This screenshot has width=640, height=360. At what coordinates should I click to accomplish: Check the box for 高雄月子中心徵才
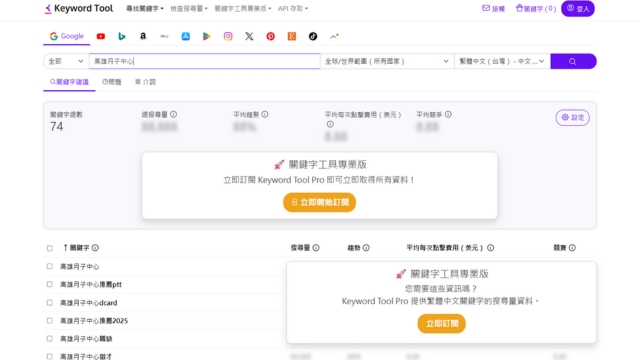tap(50, 357)
